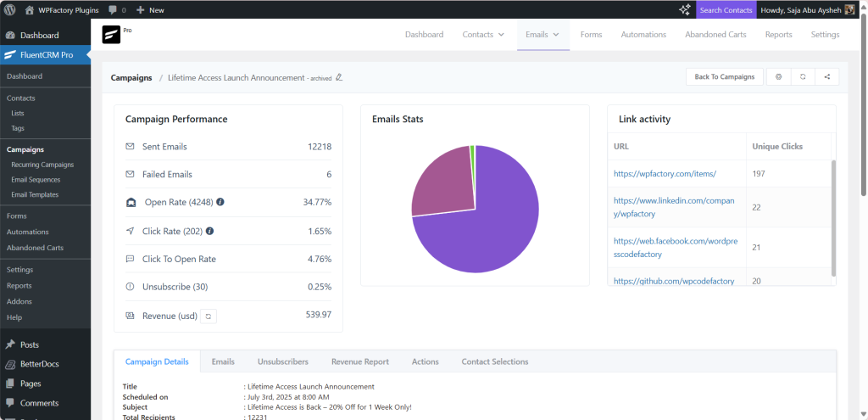The height and width of the screenshot is (420, 868).
Task: Click the main page vertical scrollbar
Action: (x=864, y=105)
